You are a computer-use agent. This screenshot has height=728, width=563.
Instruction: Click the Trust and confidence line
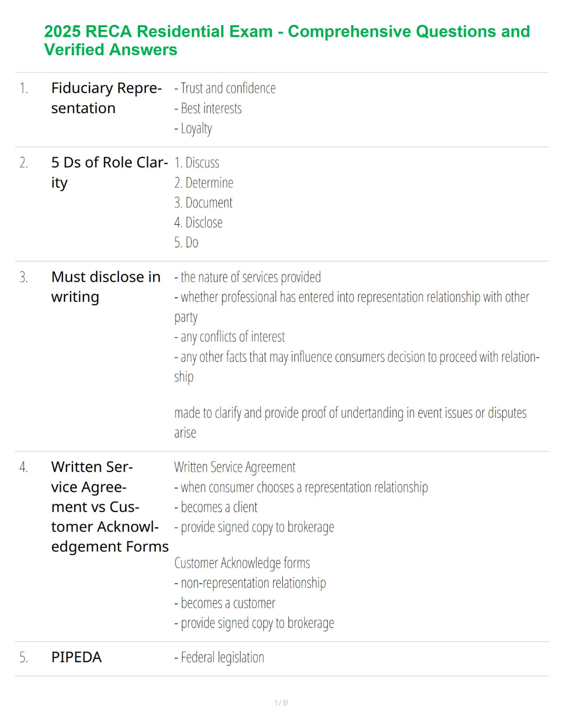[x=225, y=88]
